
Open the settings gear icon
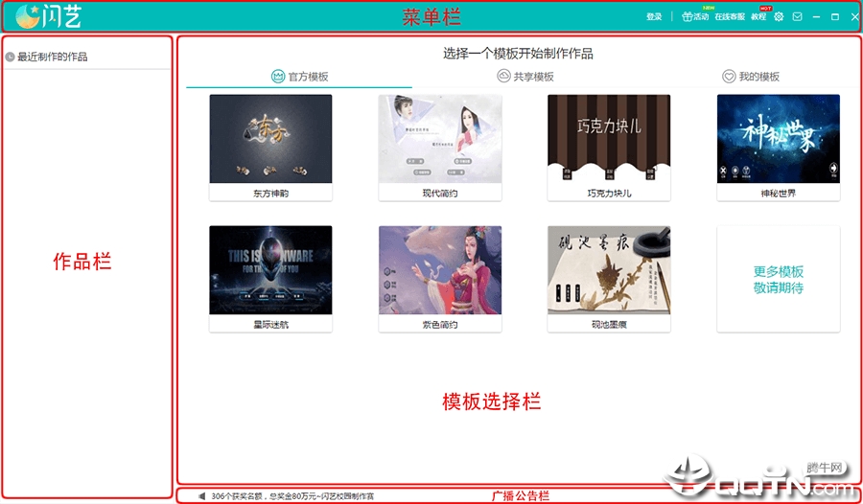(779, 17)
